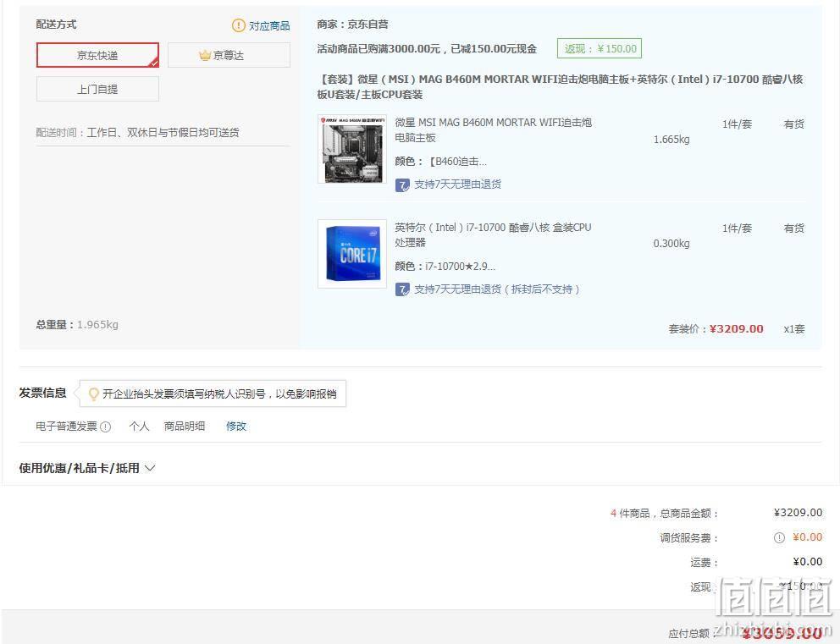Choose the 京尊达 delivery option
This screenshot has width=840, height=644.
point(229,55)
